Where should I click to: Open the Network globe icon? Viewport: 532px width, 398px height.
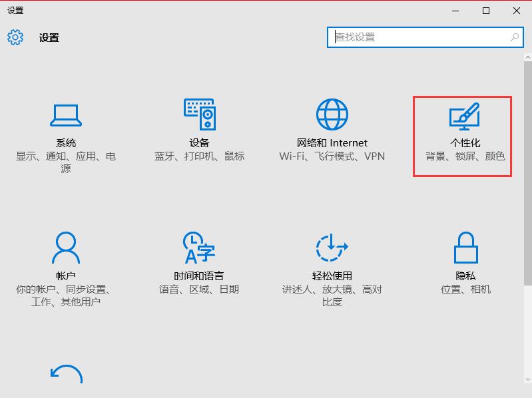pos(332,114)
